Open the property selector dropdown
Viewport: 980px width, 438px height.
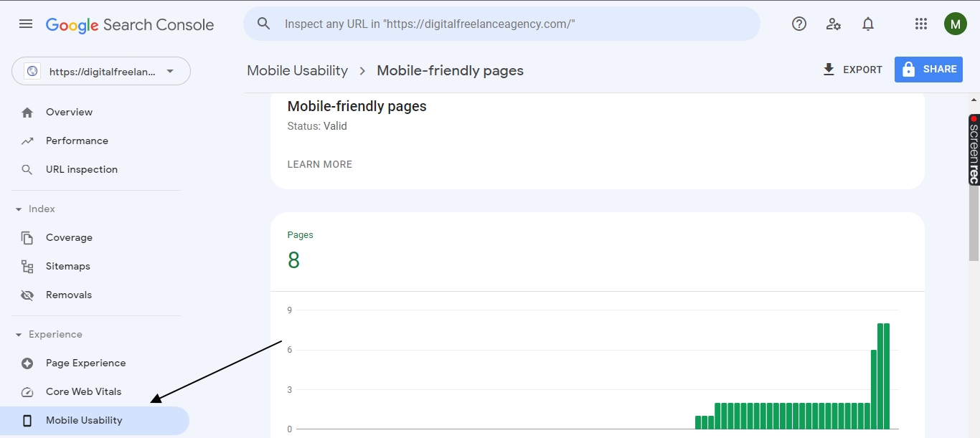(101, 71)
